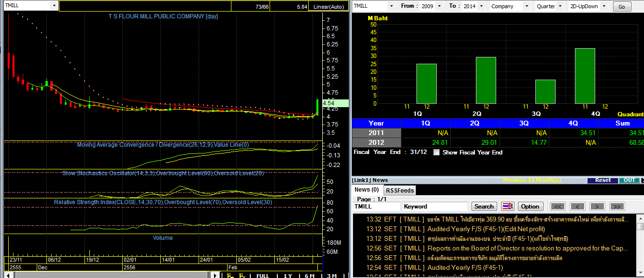Click the Volume indicator label
The width and height of the screenshot is (644, 278).
[163, 238]
